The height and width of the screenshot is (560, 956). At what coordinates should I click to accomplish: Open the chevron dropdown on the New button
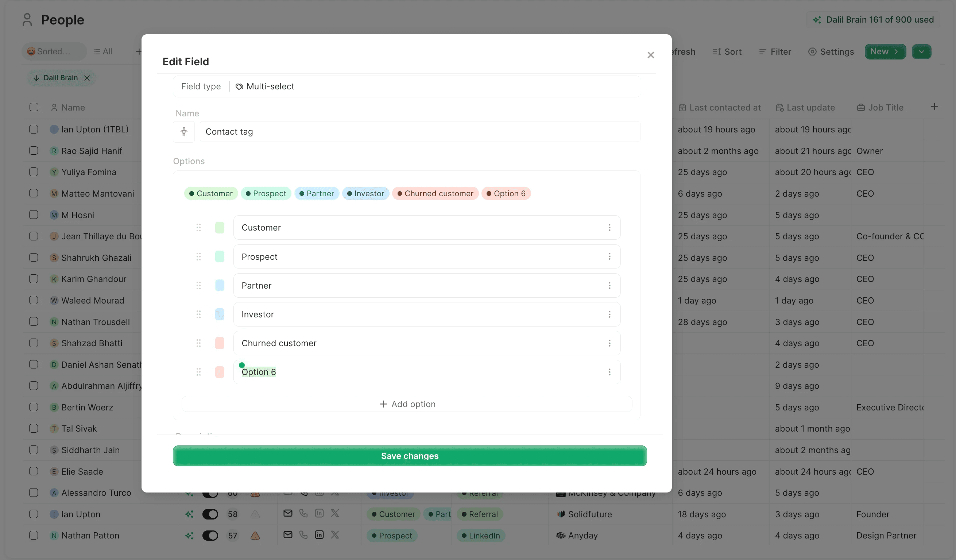[897, 51]
